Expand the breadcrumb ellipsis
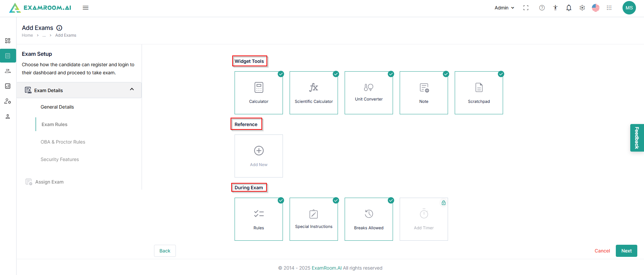This screenshot has width=644, height=275. [44, 35]
